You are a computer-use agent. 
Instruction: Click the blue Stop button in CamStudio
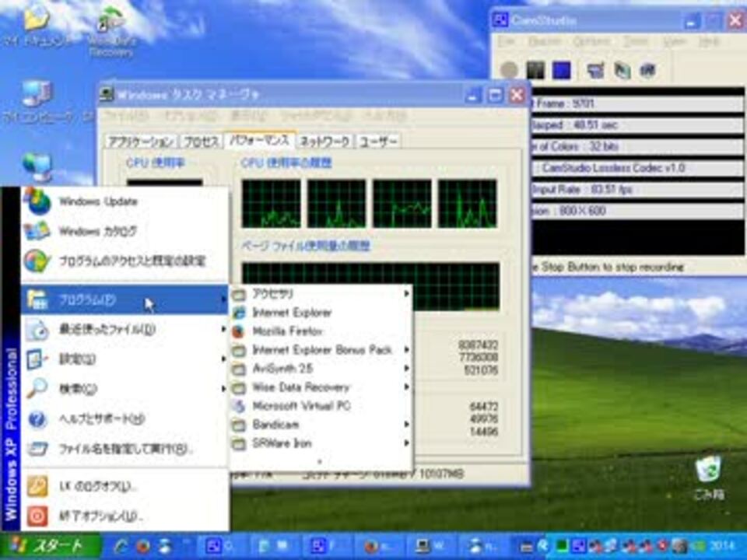point(561,70)
